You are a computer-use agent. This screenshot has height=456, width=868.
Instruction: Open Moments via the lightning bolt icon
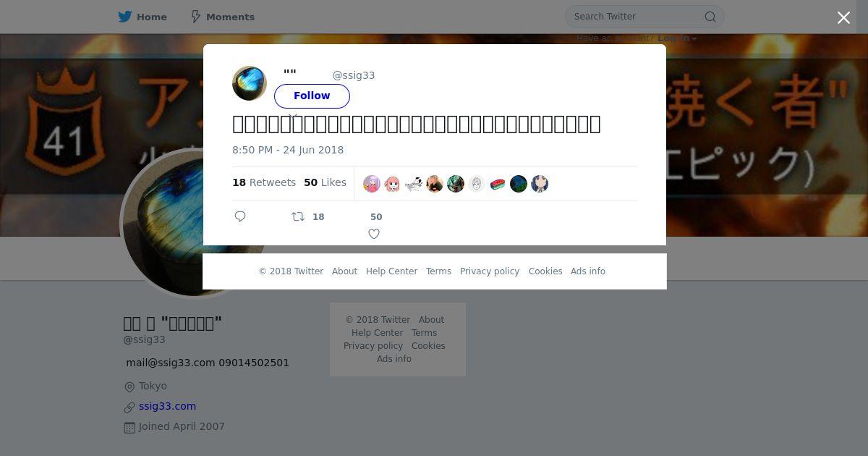tap(196, 17)
